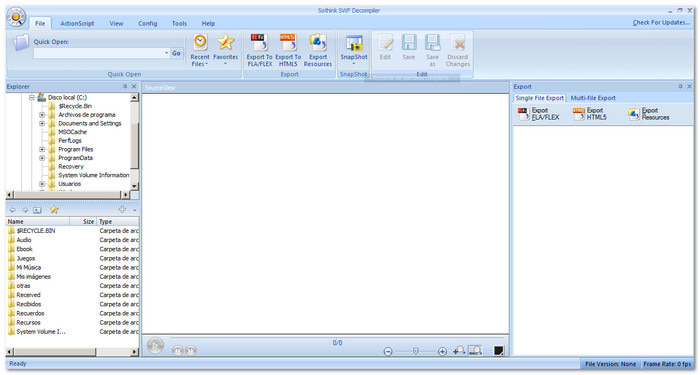
Task: Expand the Usuarios folder
Action: point(42,183)
